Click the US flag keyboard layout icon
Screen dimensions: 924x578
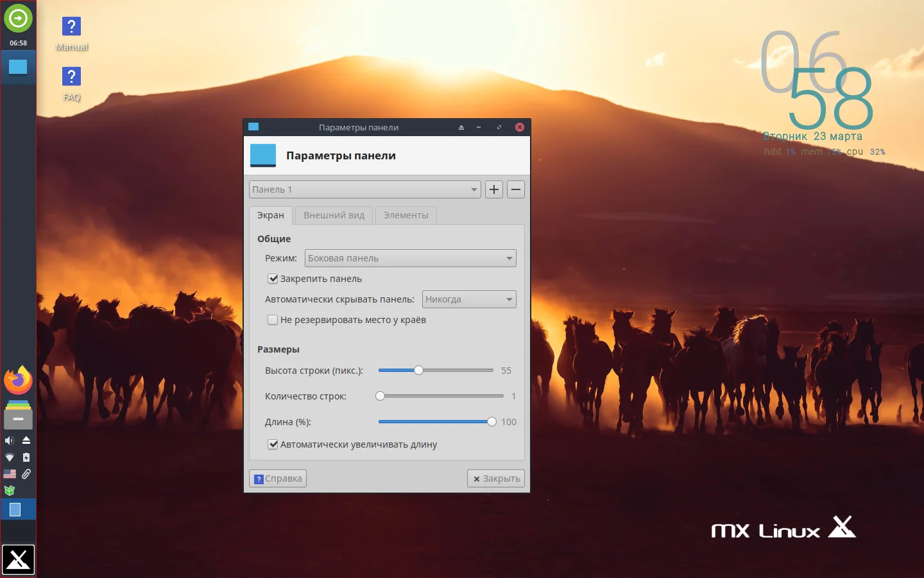[9, 474]
